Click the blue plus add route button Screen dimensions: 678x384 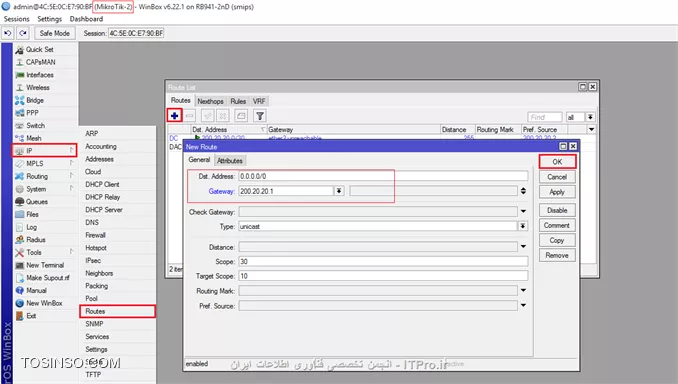pyautogui.click(x=174, y=115)
